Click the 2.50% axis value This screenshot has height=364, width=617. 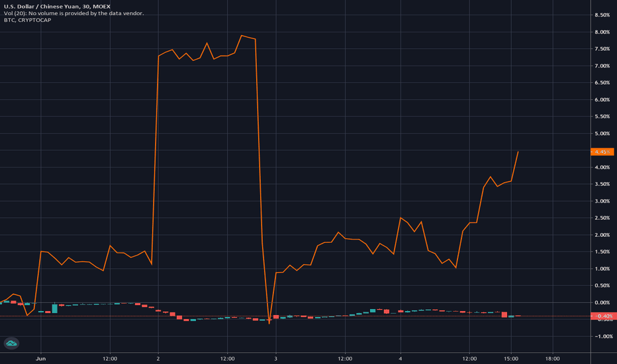602,218
